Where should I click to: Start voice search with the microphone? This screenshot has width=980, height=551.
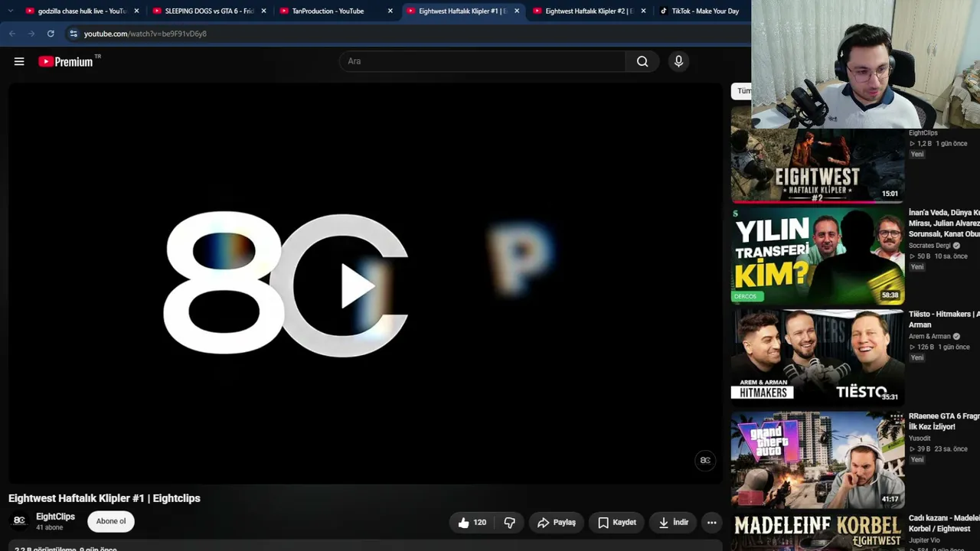coord(678,61)
